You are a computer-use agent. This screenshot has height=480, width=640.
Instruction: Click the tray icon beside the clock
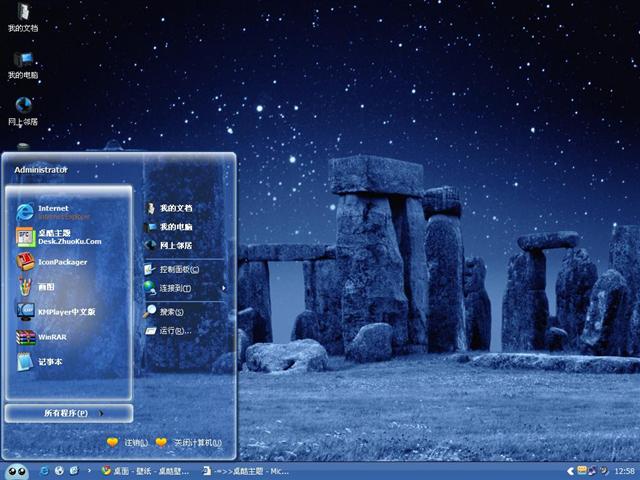tap(604, 471)
